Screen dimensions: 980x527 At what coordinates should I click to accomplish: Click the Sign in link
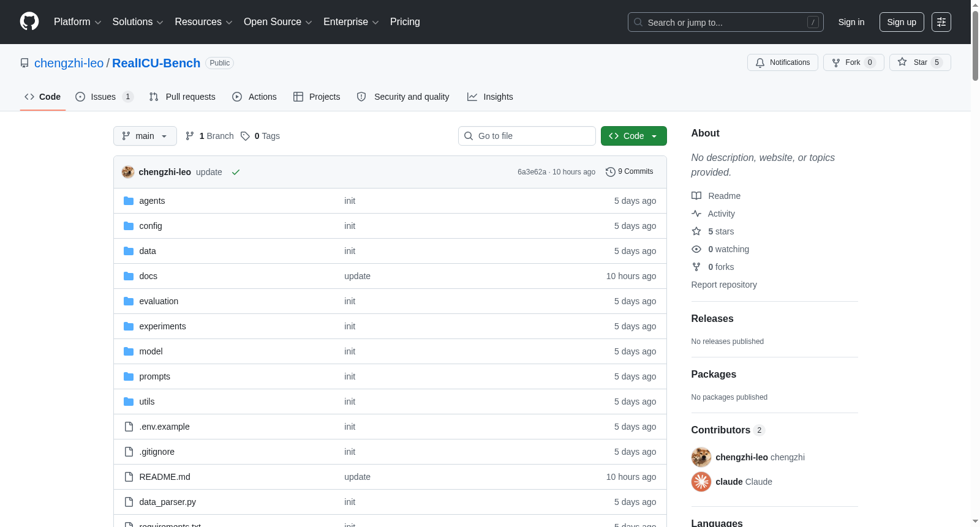(851, 22)
